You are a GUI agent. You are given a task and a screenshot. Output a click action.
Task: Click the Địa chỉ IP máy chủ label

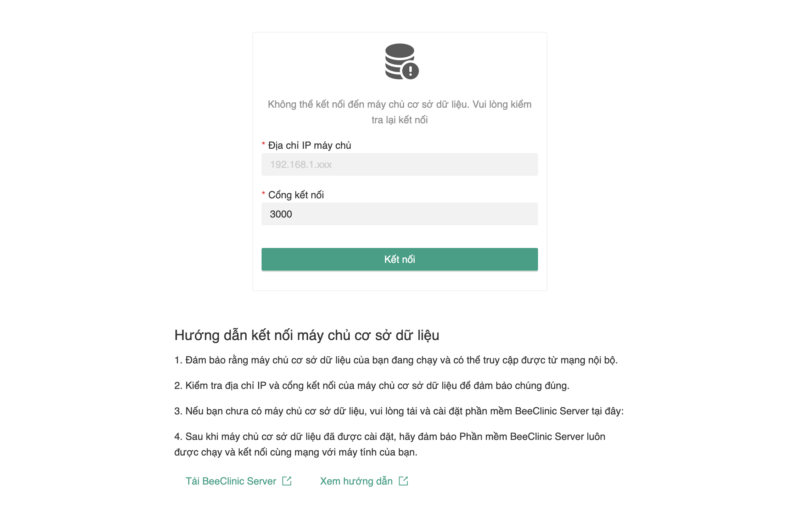(309, 146)
